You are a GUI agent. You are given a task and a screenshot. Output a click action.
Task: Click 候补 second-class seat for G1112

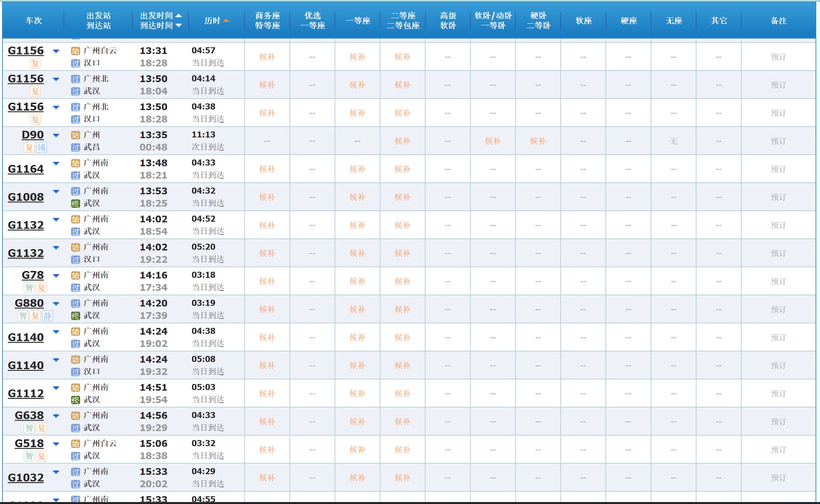pyautogui.click(x=403, y=394)
